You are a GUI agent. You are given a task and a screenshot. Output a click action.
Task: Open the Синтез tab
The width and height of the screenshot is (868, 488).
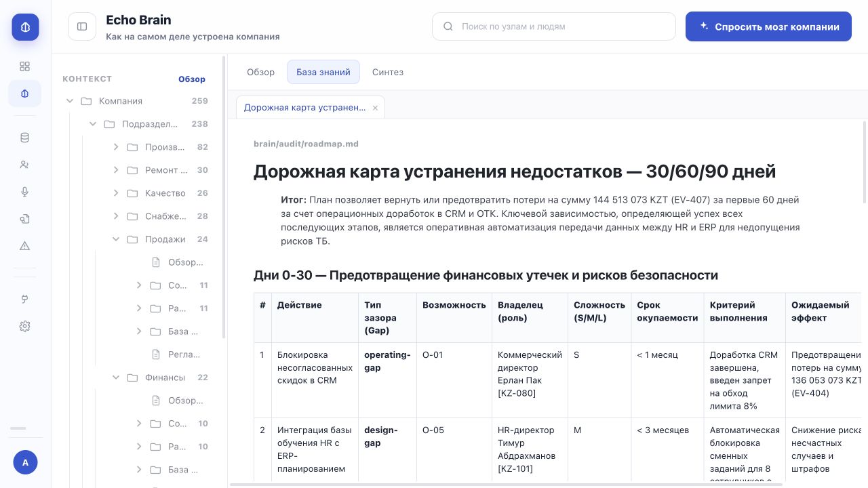pos(388,72)
